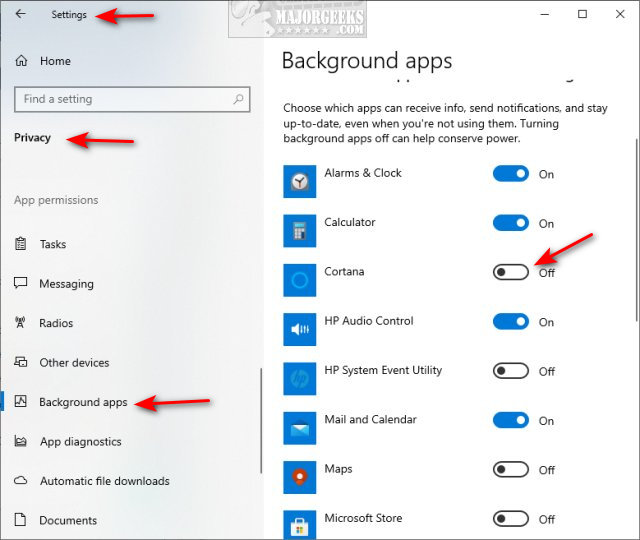640x540 pixels.
Task: Click the App permissions label
Action: pos(56,200)
